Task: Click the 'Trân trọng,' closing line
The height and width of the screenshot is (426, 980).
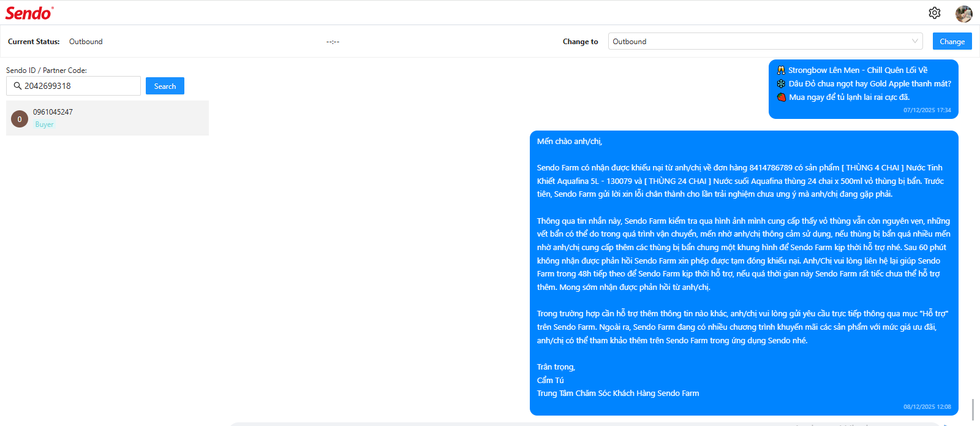Action: (556, 367)
